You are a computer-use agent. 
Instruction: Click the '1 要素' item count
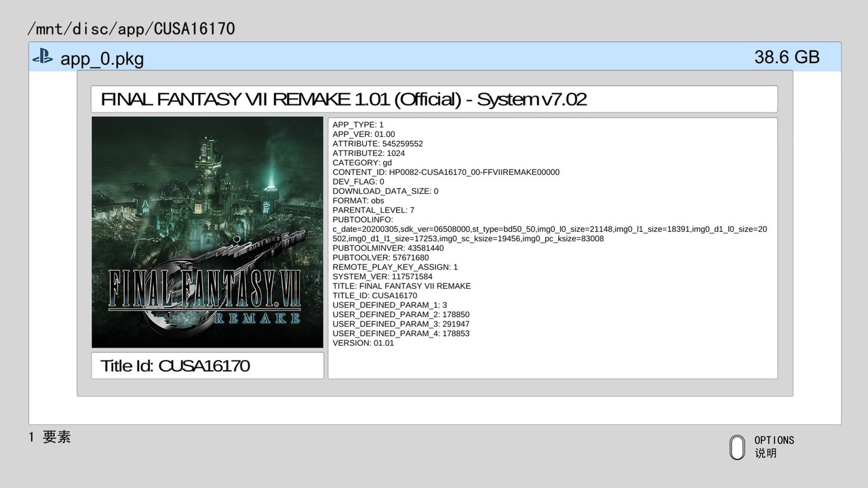pos(50,437)
